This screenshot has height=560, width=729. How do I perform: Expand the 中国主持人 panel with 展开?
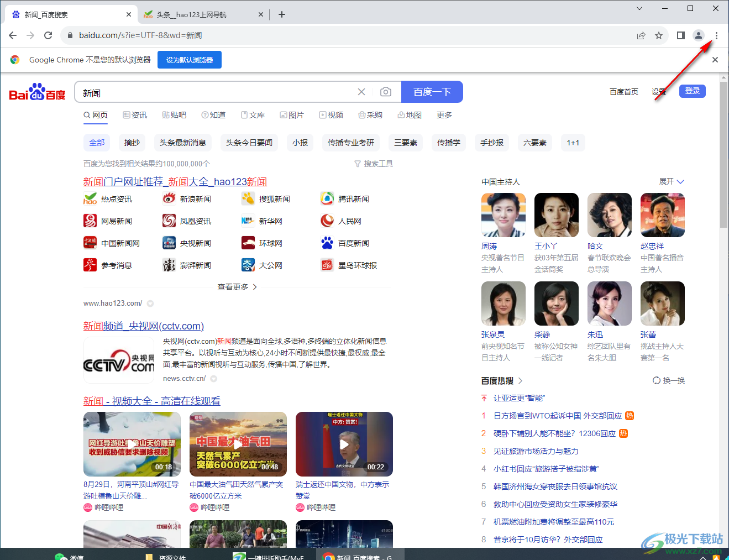point(672,181)
